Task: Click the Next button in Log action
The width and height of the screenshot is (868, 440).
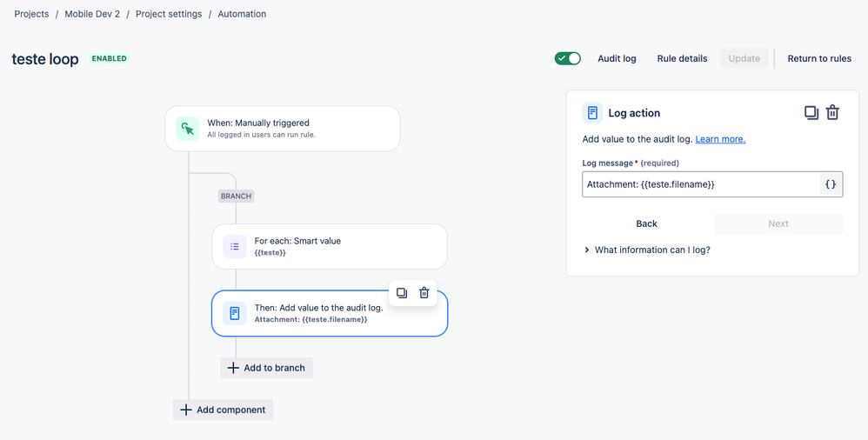Action: tap(778, 223)
